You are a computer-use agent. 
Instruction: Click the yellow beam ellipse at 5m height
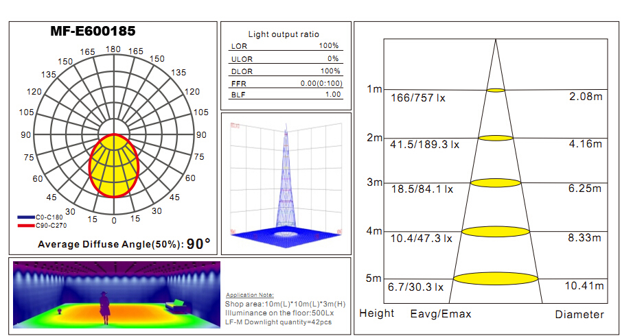point(495,278)
